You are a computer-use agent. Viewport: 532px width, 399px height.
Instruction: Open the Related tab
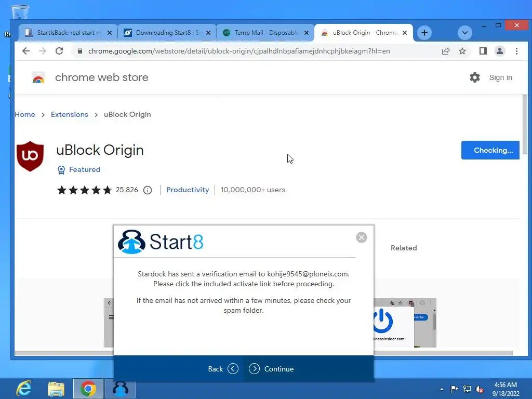pyautogui.click(x=403, y=248)
